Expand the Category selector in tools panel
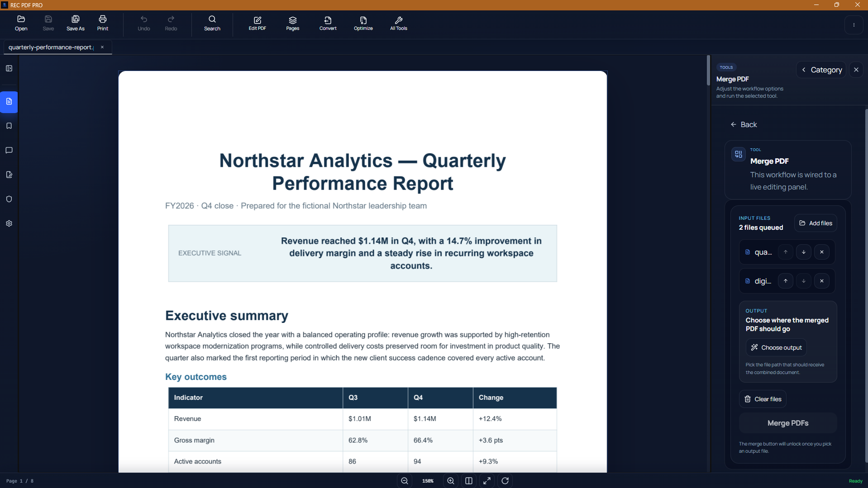The height and width of the screenshot is (488, 868). tap(821, 70)
